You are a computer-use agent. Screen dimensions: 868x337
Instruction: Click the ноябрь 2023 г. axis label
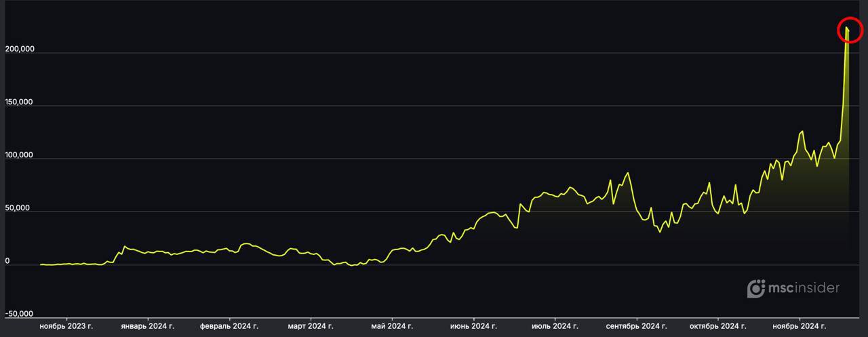click(x=66, y=327)
